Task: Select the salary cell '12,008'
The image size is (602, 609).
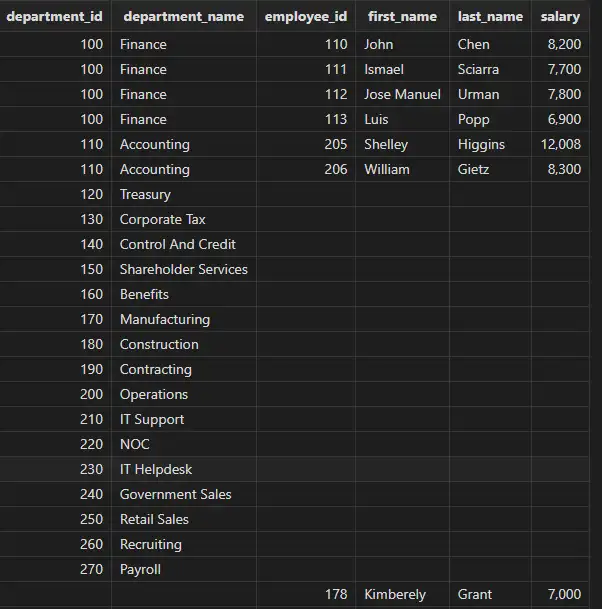Action: (560, 144)
